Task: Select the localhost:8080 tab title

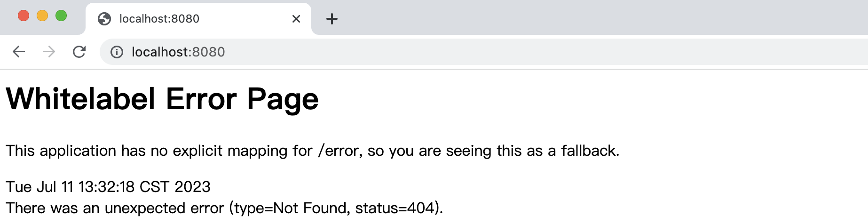Action: pos(159,19)
